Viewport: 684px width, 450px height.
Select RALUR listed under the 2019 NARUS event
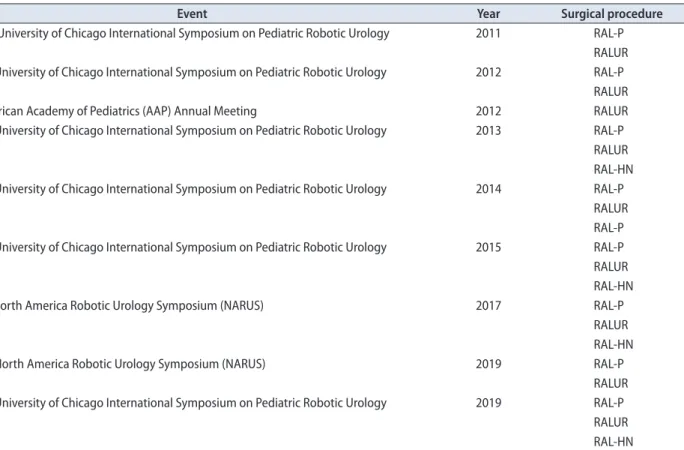pos(611,384)
